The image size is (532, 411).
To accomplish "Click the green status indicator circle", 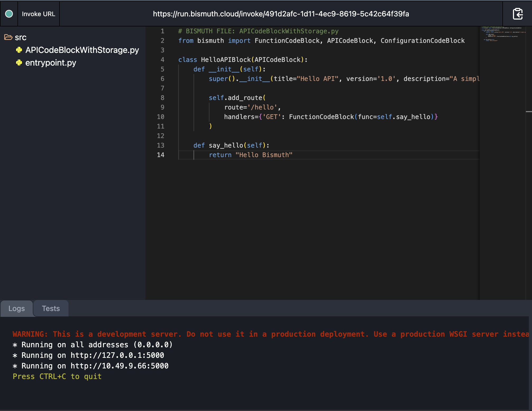I will [x=9, y=14].
